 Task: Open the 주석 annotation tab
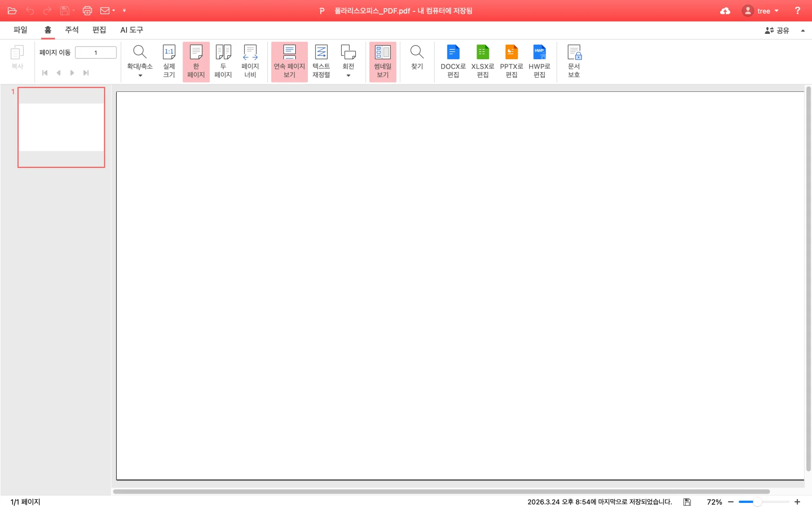click(x=71, y=30)
